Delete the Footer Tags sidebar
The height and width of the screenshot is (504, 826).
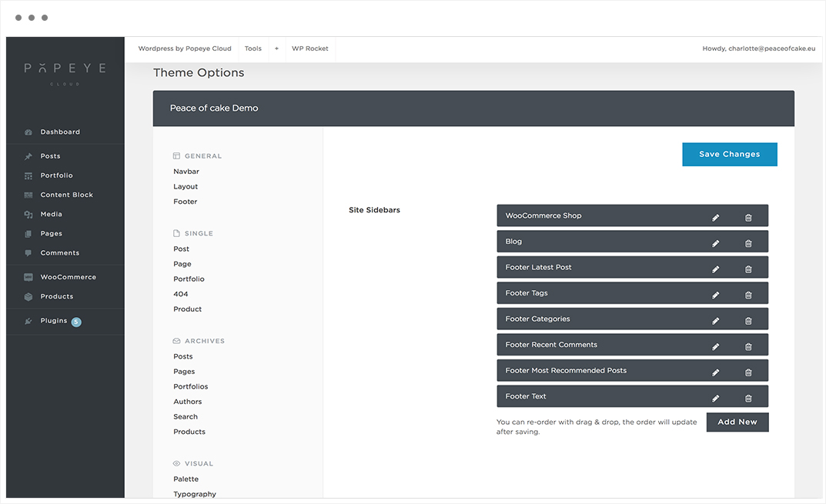pos(748,295)
